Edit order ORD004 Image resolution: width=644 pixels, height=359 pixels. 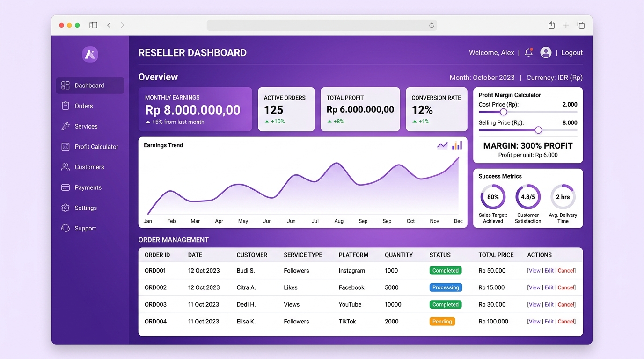coord(549,322)
